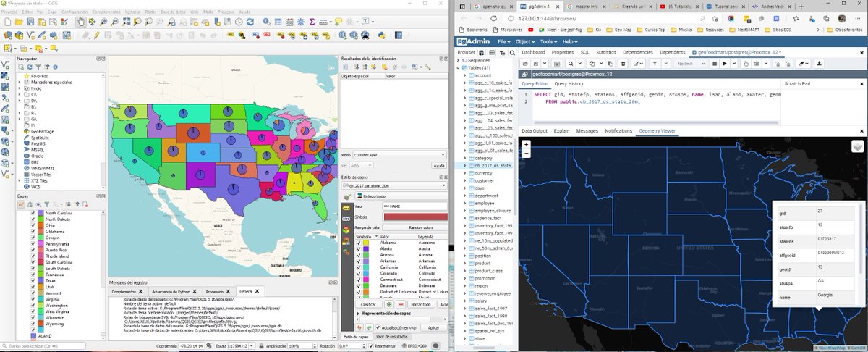
Task: Click pgAdmin browser Search Objects icon
Action: [512, 53]
